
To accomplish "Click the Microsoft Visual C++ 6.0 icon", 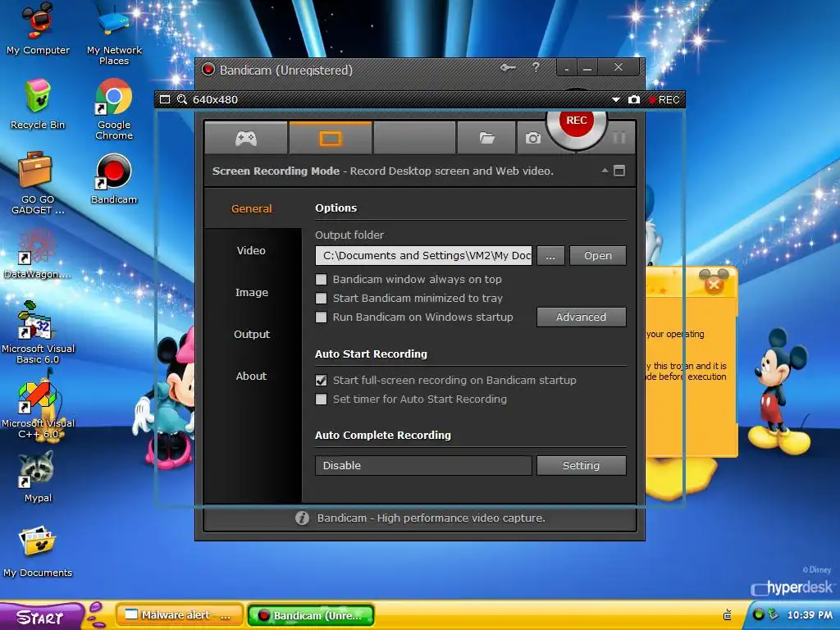I will tap(38, 409).
